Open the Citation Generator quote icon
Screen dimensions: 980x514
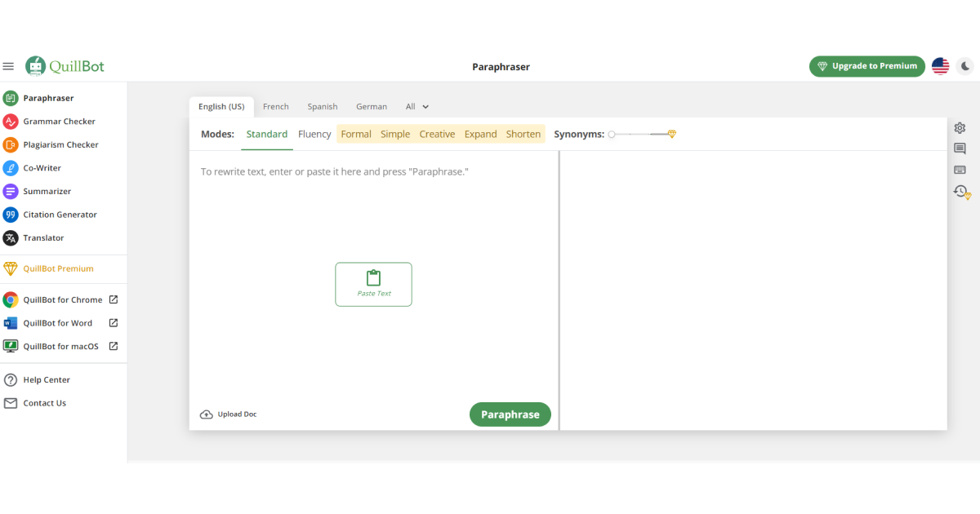(10, 215)
